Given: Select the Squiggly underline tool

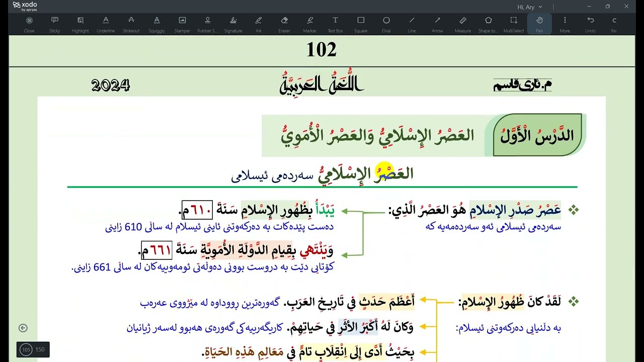Looking at the screenshot, I should 156,24.
